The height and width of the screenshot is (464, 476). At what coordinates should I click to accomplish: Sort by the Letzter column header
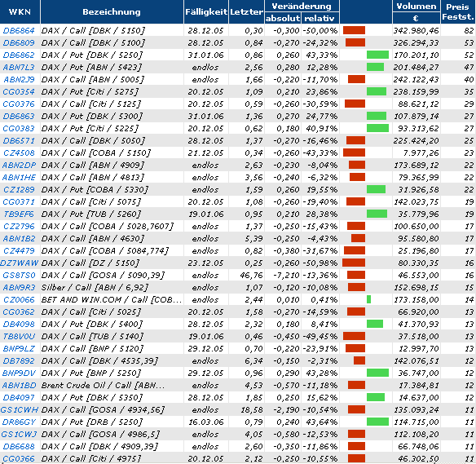point(246,12)
